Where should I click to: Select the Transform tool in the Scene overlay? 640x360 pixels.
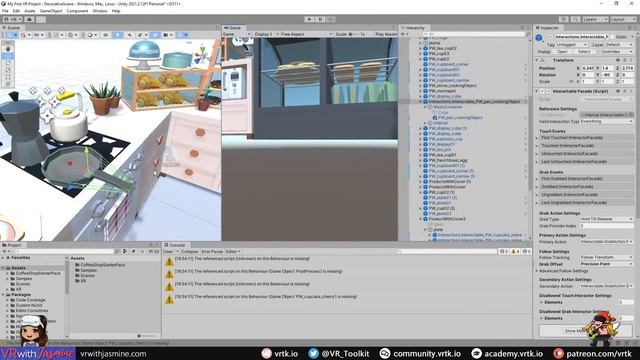point(8,84)
